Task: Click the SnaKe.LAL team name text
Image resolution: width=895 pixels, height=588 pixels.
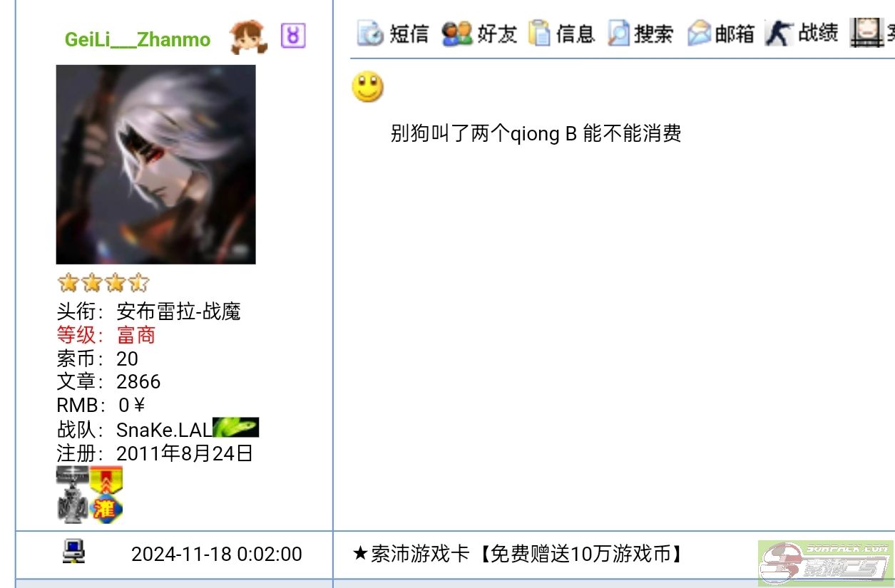Action: (x=164, y=430)
